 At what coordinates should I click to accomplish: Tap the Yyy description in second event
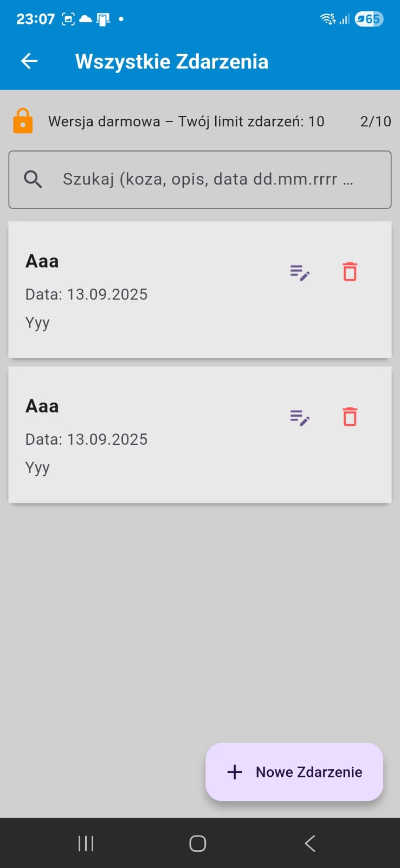pyautogui.click(x=37, y=468)
